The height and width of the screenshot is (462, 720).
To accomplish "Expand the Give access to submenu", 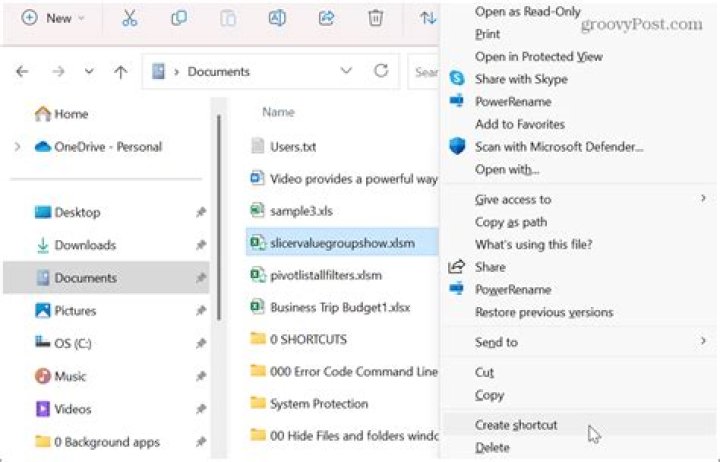I will click(x=578, y=199).
